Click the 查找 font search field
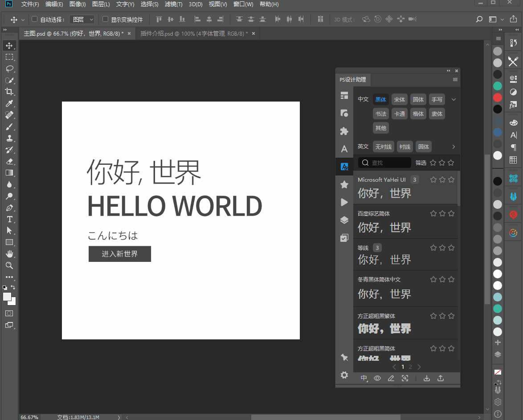 point(384,163)
